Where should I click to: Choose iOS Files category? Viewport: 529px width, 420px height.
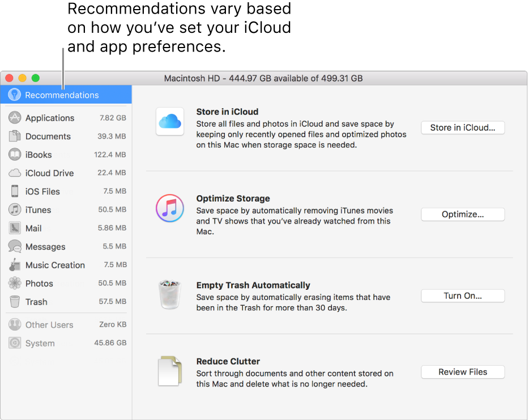click(x=42, y=191)
